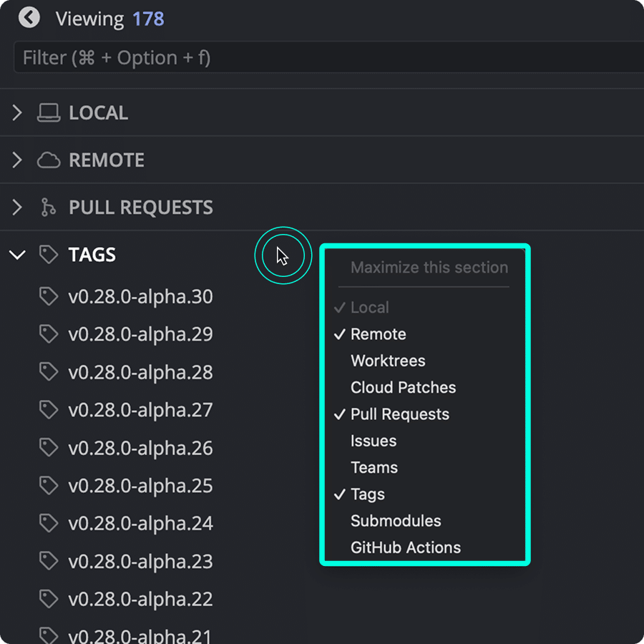Expand the REMOTE section
The width and height of the screenshot is (644, 644).
(x=16, y=160)
